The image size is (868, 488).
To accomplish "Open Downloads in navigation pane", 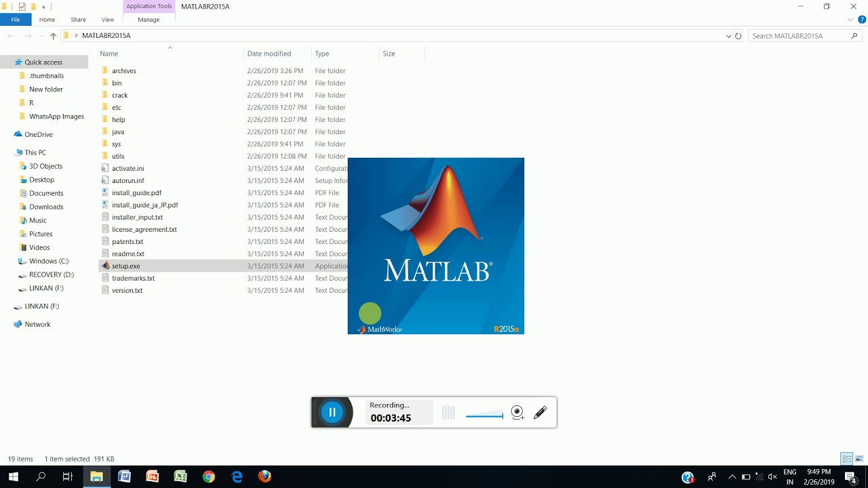I will point(46,207).
